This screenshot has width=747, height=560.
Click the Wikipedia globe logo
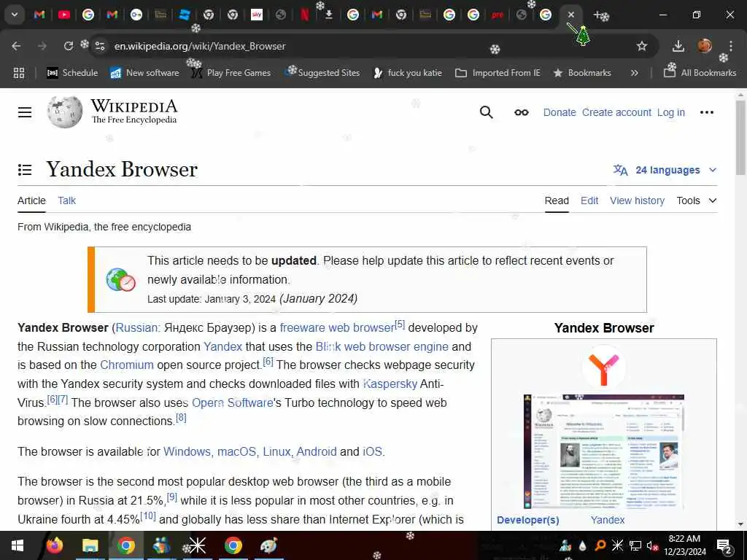coord(65,112)
